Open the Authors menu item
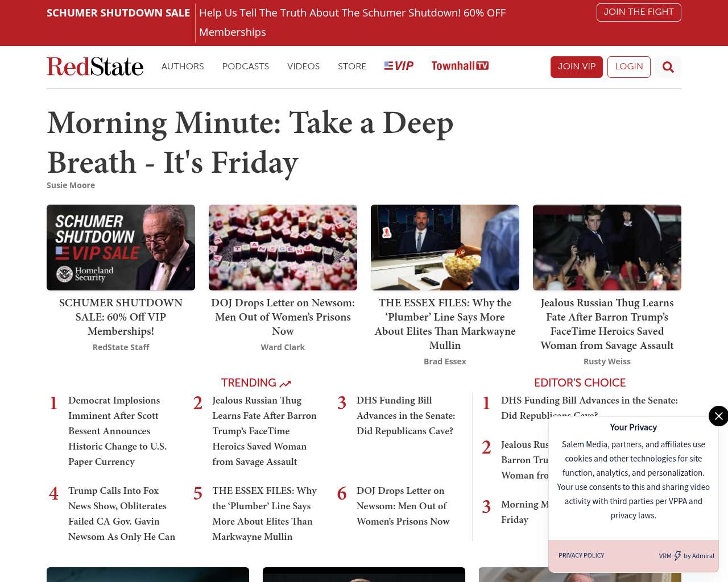728x582 pixels. [183, 66]
